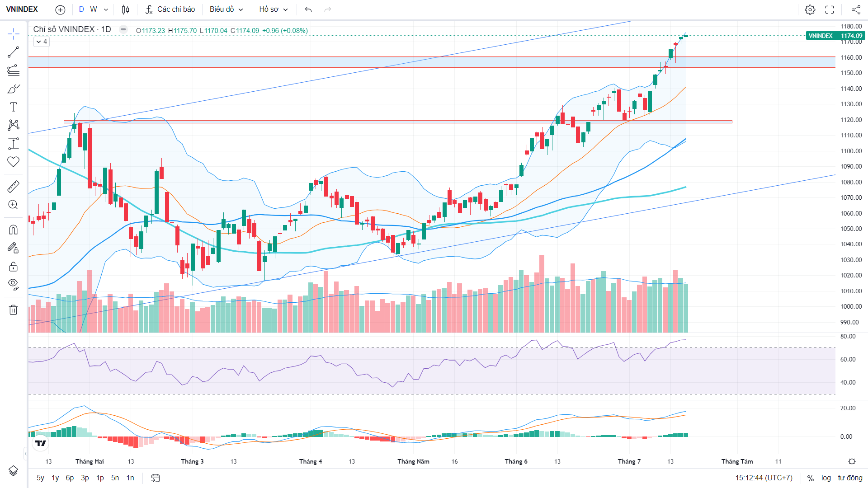The width and height of the screenshot is (868, 488).
Task: Enter fullscreen mode
Action: click(830, 9)
